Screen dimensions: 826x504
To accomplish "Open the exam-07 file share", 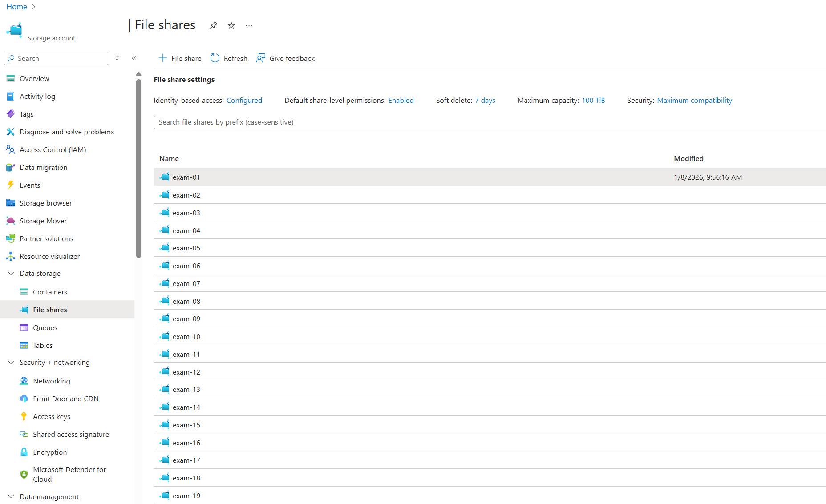I will tap(186, 283).
